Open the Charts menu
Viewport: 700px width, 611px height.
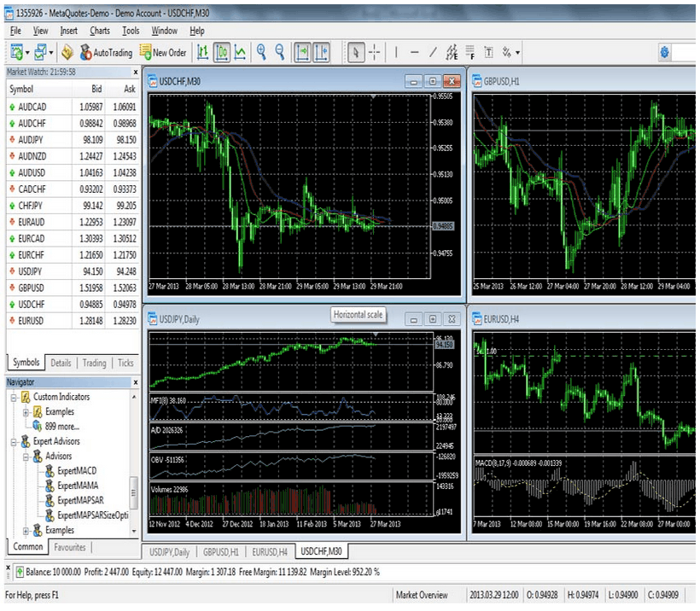point(100,31)
